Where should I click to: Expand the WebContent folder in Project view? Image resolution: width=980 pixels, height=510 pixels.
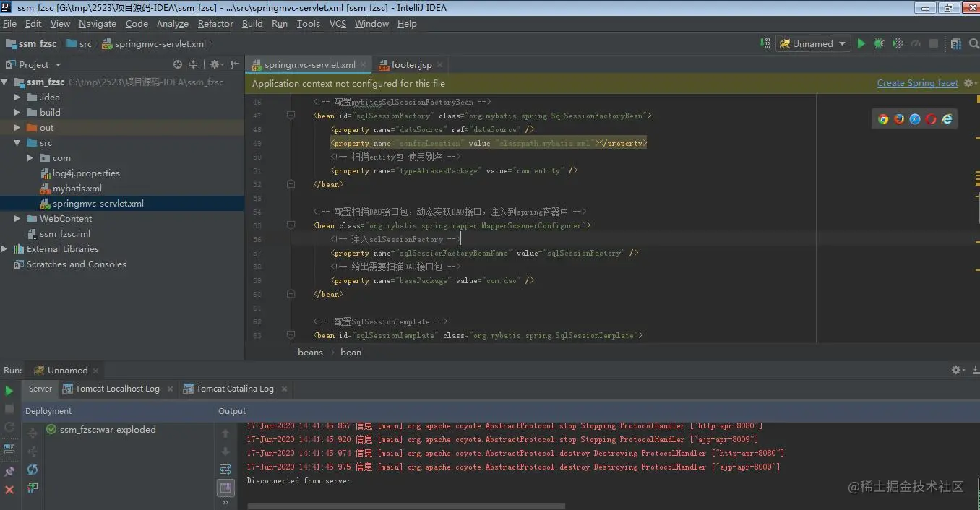tap(16, 218)
